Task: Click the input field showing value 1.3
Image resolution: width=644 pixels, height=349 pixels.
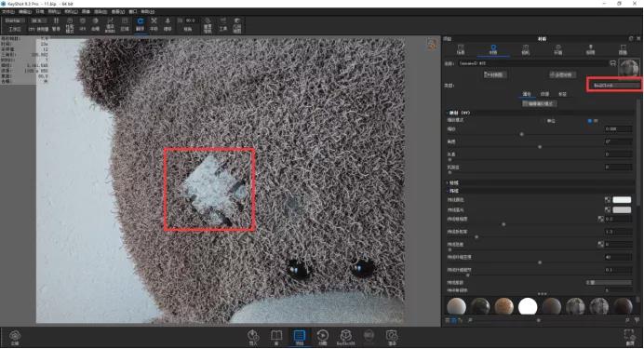Action: coord(618,232)
